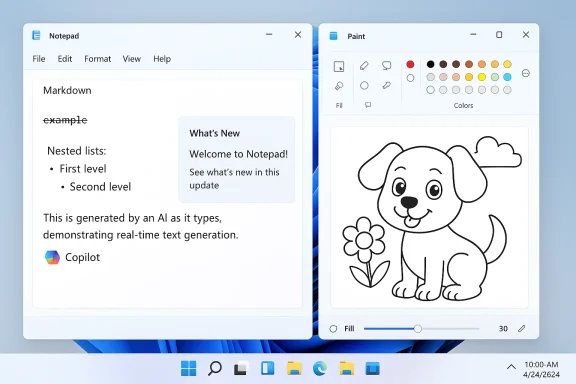This screenshot has height=384, width=576.
Task: Pick the sky blue color swatch
Action: (x=507, y=77)
